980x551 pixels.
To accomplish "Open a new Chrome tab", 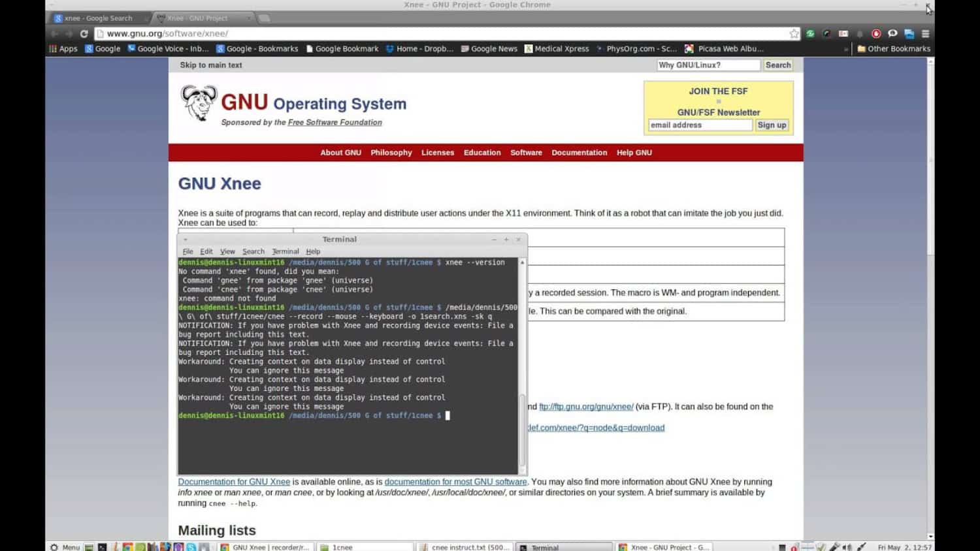I will point(264,18).
